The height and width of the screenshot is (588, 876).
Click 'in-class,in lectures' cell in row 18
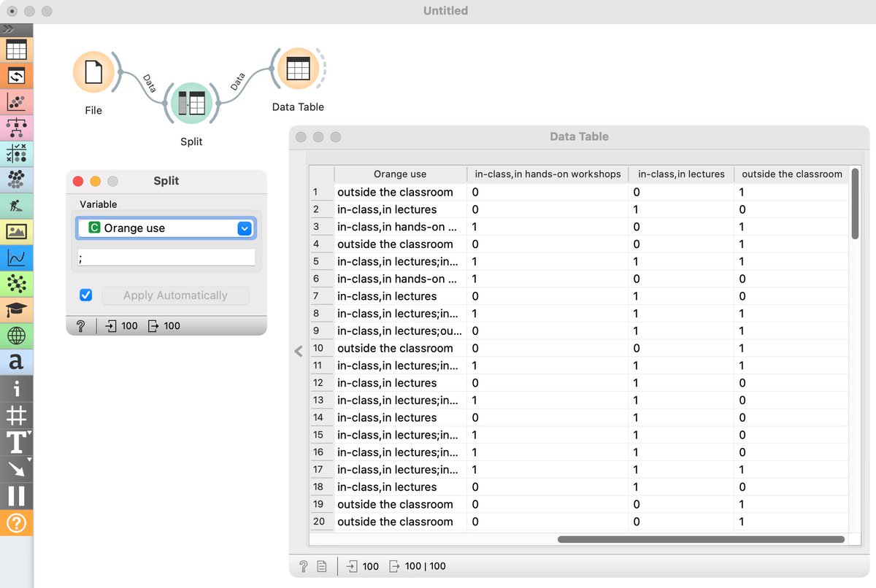[x=400, y=487]
